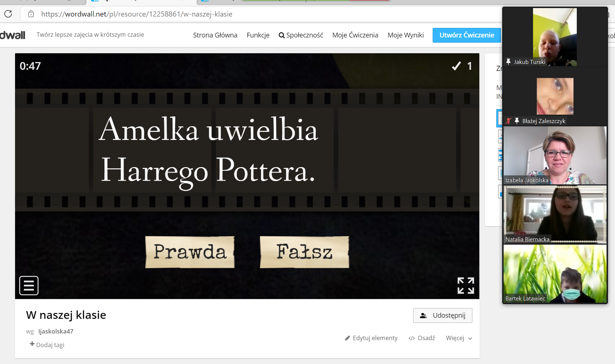Enter fullscreen with the expand arrows icon
The width and height of the screenshot is (615, 364).
tap(465, 285)
